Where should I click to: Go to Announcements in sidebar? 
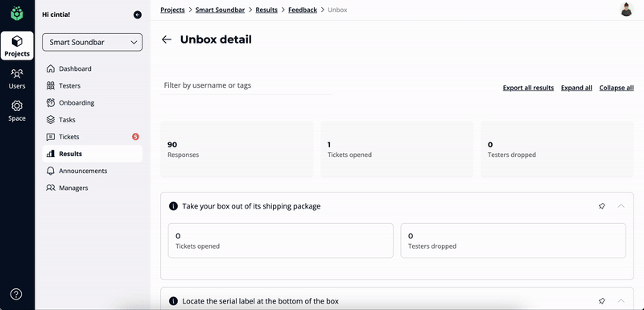click(93, 171)
